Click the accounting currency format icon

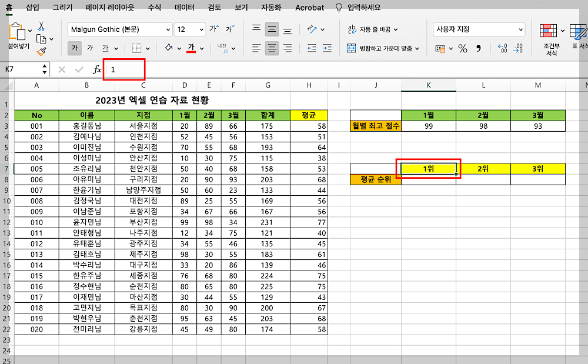440,48
